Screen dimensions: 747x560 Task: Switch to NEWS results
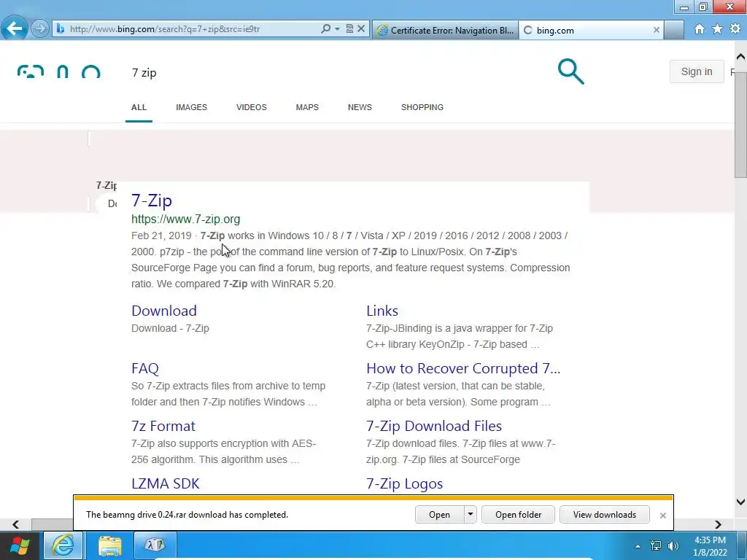[x=360, y=107]
